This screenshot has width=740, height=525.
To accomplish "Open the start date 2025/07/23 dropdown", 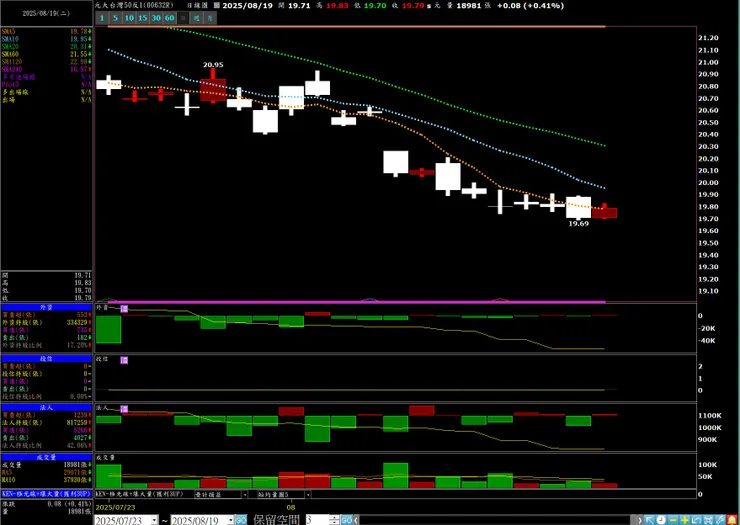I will coord(154,520).
